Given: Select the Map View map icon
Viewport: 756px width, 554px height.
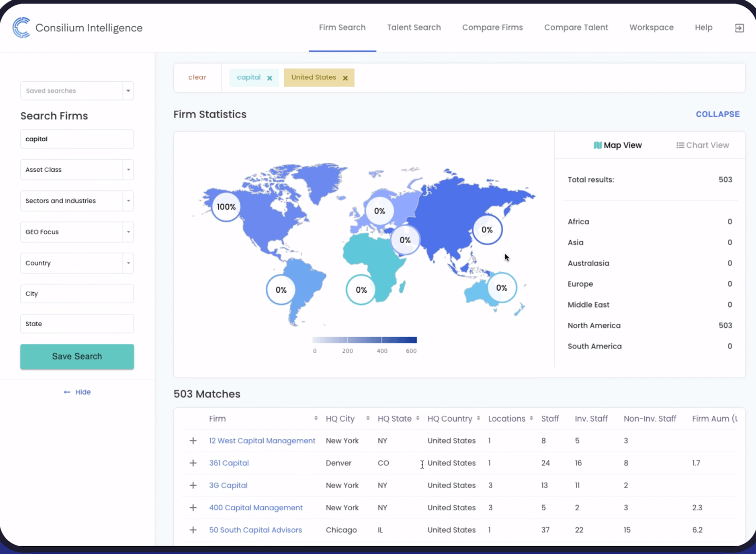Looking at the screenshot, I should point(598,145).
